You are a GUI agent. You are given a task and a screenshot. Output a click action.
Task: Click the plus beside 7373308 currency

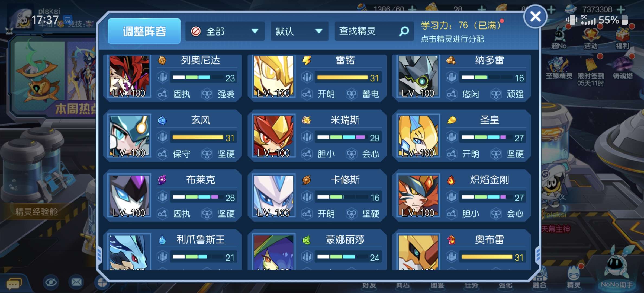coord(621,10)
